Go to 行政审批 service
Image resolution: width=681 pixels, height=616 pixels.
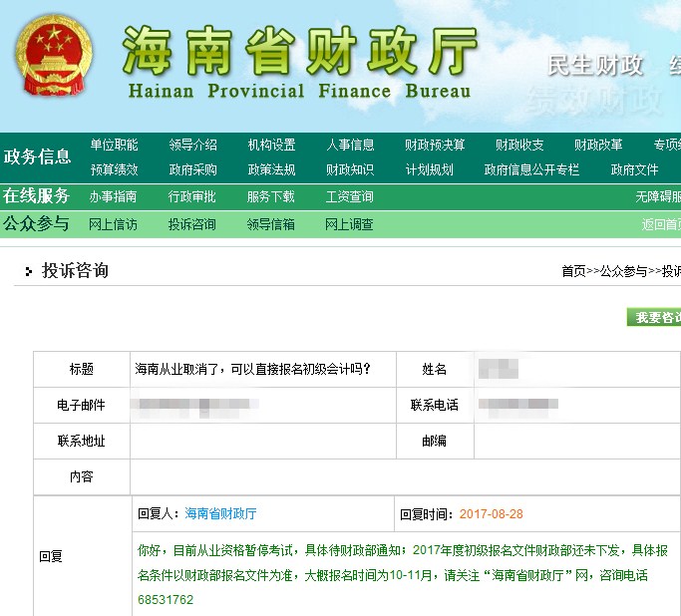[191, 196]
